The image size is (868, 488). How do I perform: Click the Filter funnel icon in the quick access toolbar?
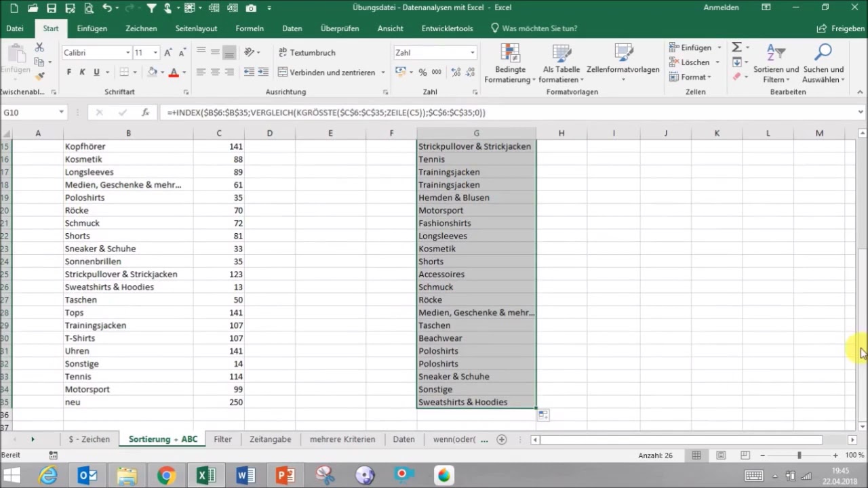pos(151,8)
